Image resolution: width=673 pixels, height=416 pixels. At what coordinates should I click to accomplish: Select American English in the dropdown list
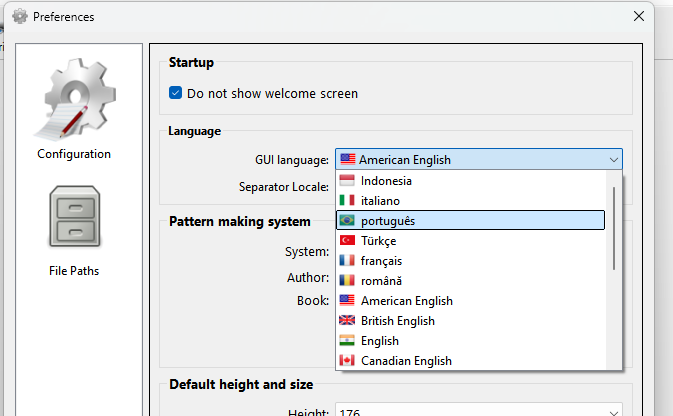(x=406, y=301)
